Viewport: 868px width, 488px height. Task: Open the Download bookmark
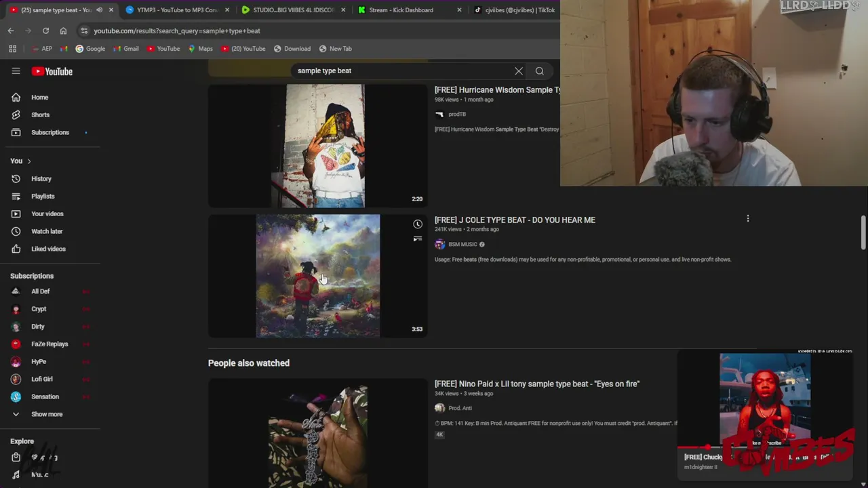[x=292, y=49]
